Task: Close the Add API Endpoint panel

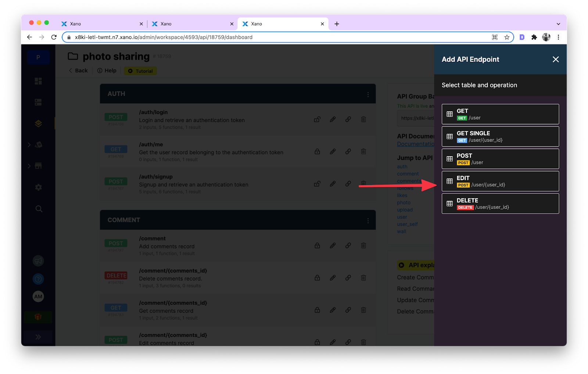Action: [555, 60]
